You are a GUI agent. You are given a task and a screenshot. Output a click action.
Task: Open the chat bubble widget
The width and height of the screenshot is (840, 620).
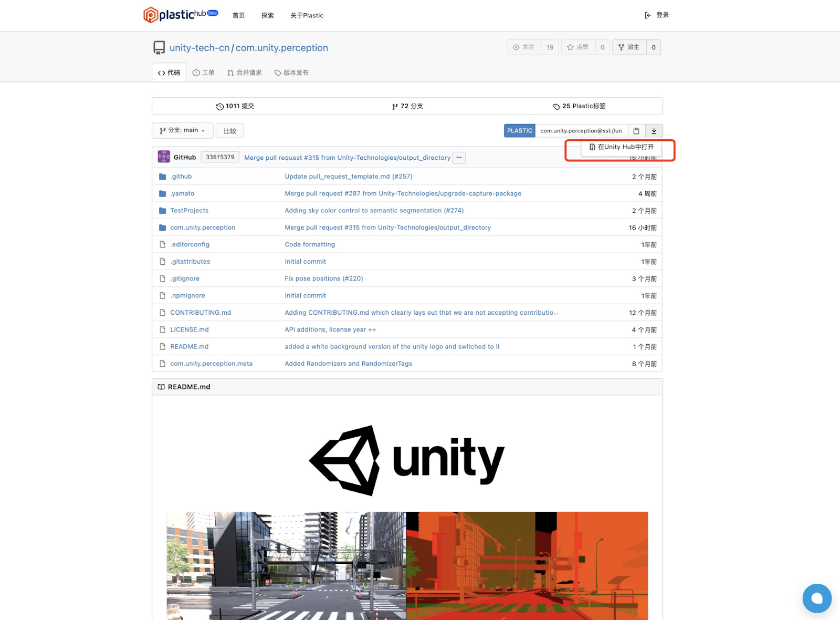pyautogui.click(x=817, y=598)
